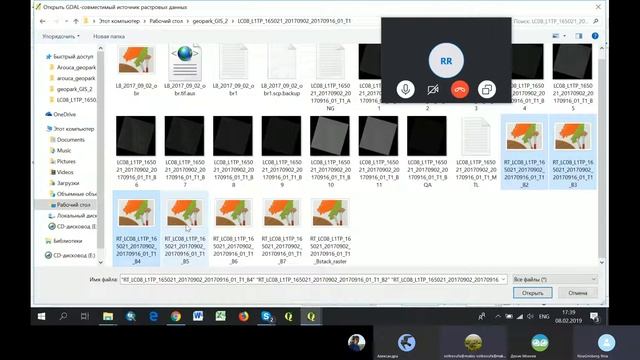Select Этот компьютер in the navigation pane

tap(70, 129)
